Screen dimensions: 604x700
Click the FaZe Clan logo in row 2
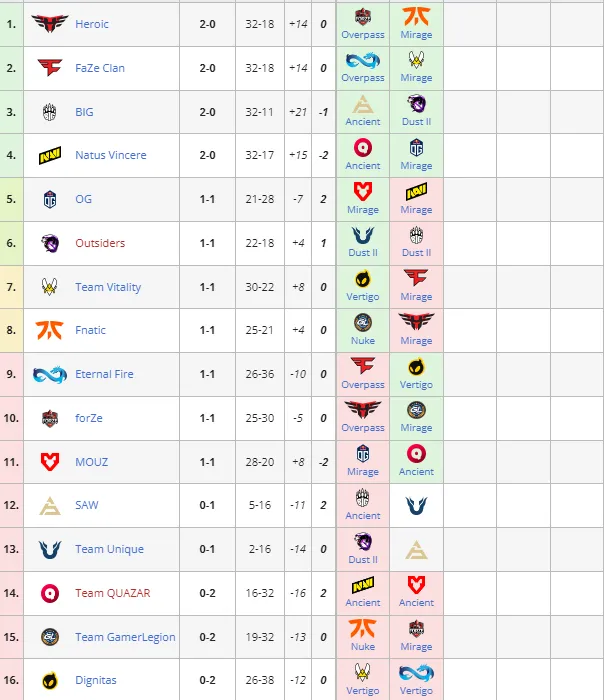click(50, 68)
